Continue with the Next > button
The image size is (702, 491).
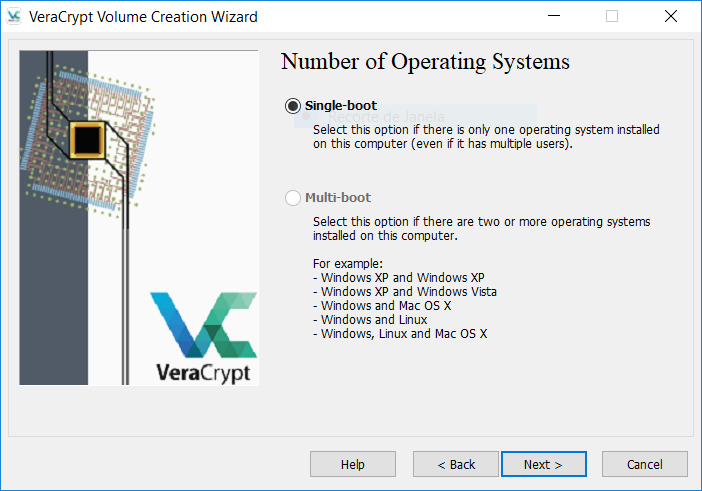[544, 464]
